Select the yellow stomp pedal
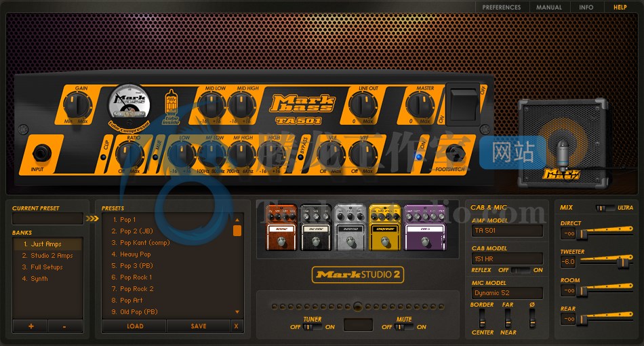This screenshot has width=644, height=346. tap(385, 227)
